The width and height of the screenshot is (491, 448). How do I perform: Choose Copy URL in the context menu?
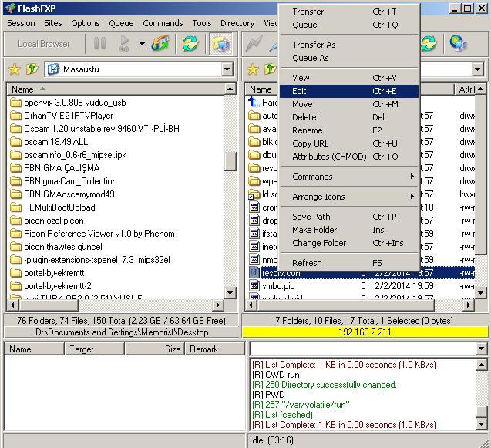(349, 143)
